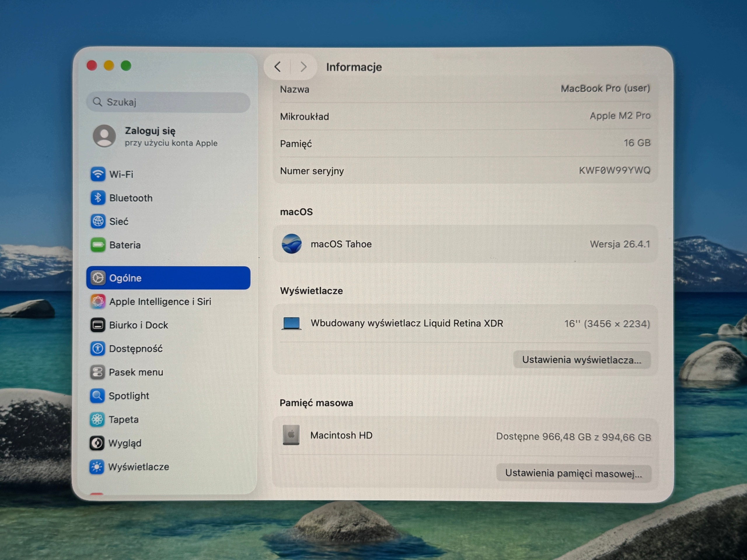Click the 16'' (3456 × 2234) resolution
This screenshot has height=560, width=747.
pyautogui.click(x=607, y=324)
